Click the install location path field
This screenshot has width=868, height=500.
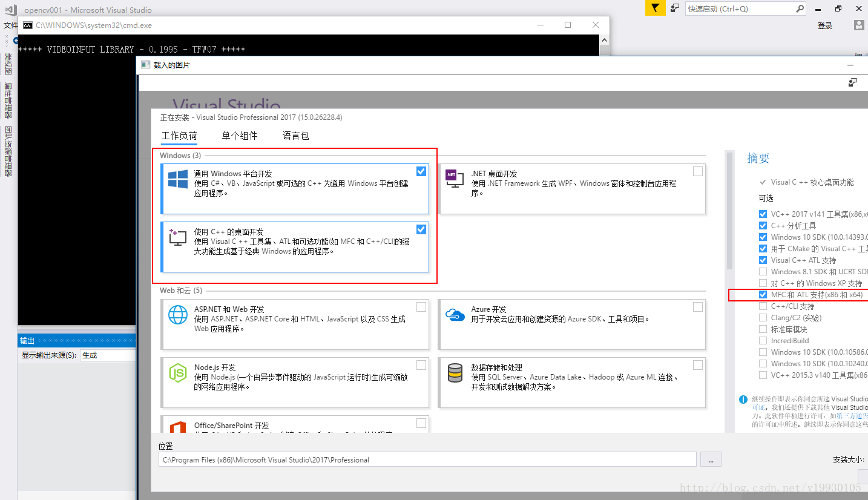427,459
